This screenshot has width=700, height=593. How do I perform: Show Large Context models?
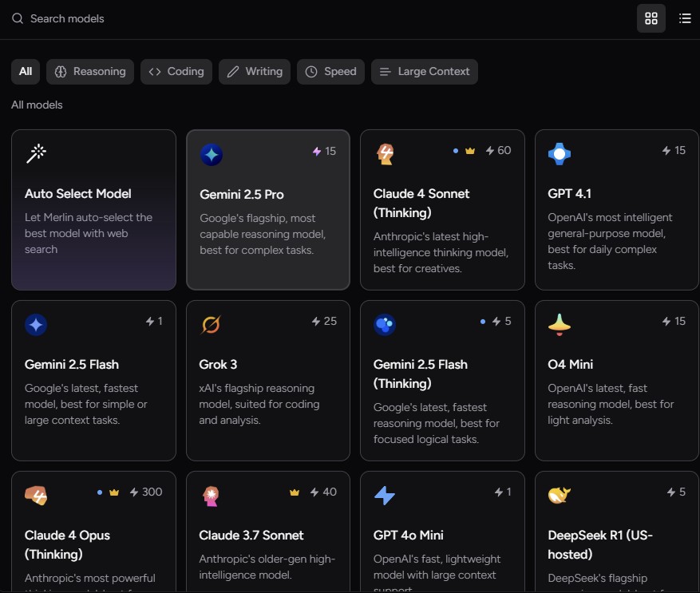pos(425,71)
